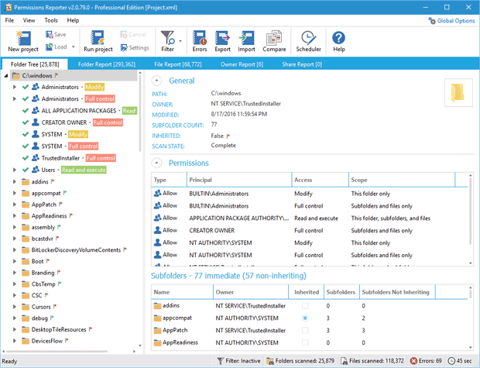Collapse the General section
The width and height of the screenshot is (480, 368).
point(156,80)
